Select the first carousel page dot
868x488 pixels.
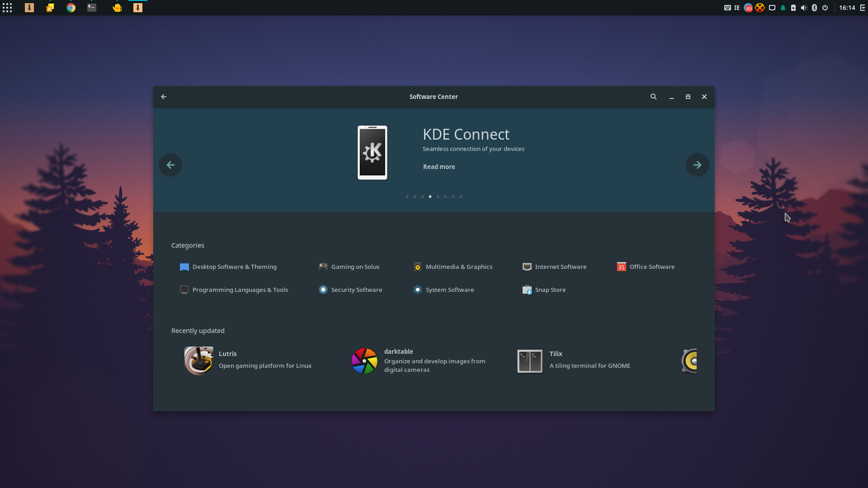click(x=407, y=197)
